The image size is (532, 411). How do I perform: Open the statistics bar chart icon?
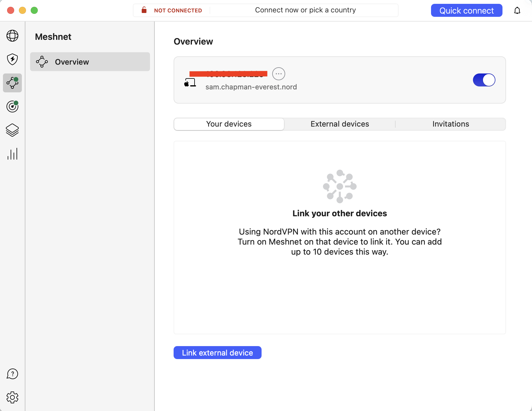click(12, 154)
